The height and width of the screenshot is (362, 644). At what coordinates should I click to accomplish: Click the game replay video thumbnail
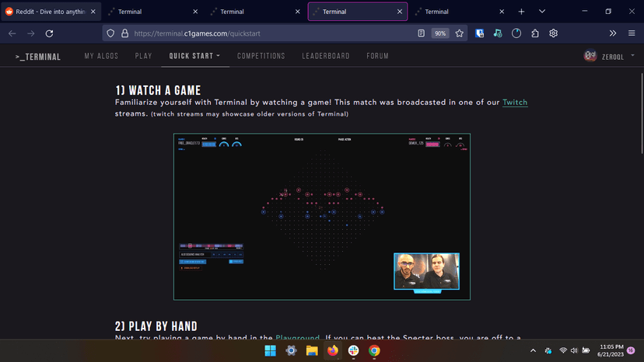(x=322, y=217)
